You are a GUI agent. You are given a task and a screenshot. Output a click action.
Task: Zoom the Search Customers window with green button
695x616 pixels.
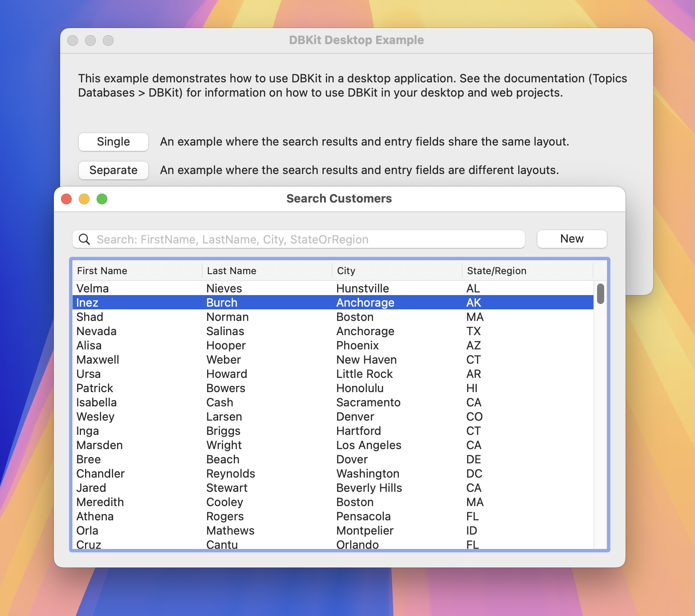[102, 199]
